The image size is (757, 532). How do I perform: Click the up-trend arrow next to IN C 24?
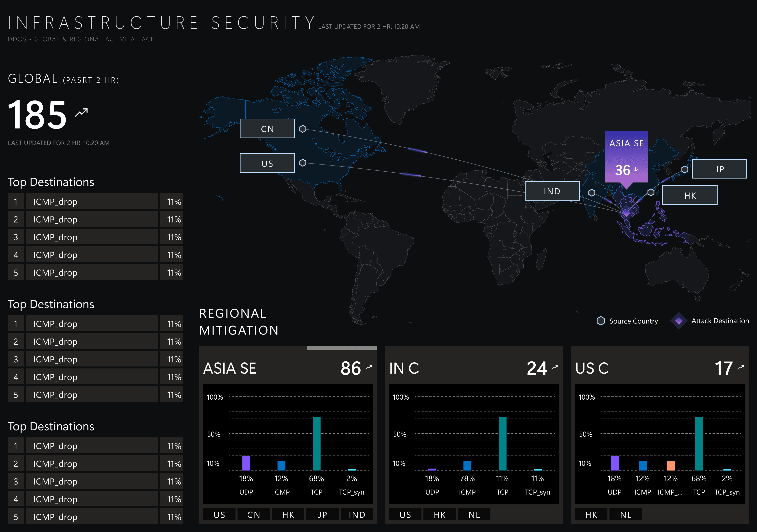(x=555, y=367)
